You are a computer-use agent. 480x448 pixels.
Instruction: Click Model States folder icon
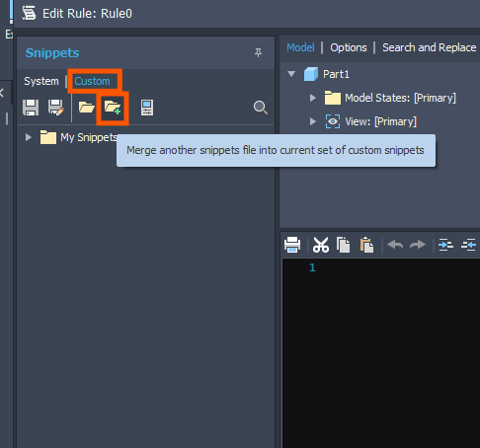tap(333, 98)
